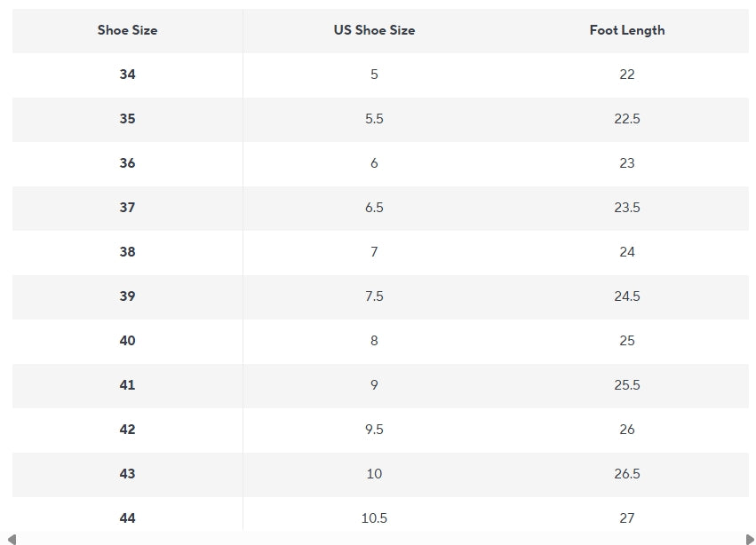Click the Foot Length column header
This screenshot has height=545, width=756.
point(626,30)
